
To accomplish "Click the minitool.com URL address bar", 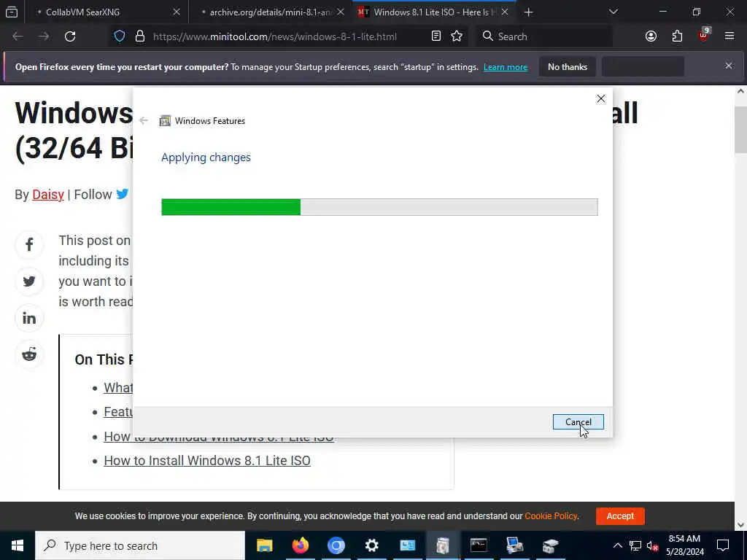I will point(274,36).
